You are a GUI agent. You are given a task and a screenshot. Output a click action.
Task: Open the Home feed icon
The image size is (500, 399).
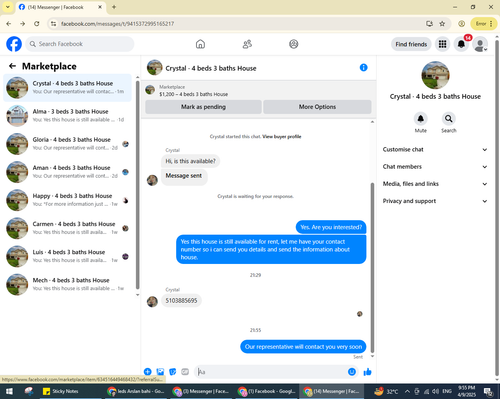[x=200, y=44]
